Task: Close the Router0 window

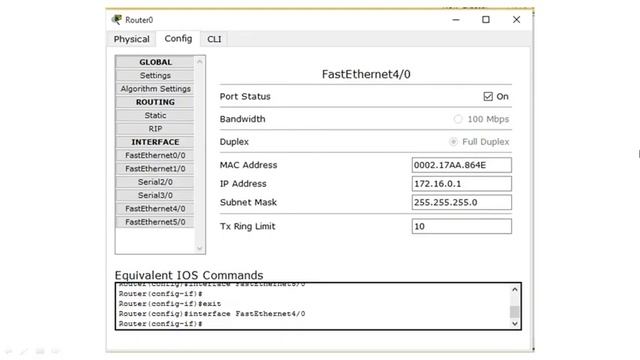Action: coord(516,20)
